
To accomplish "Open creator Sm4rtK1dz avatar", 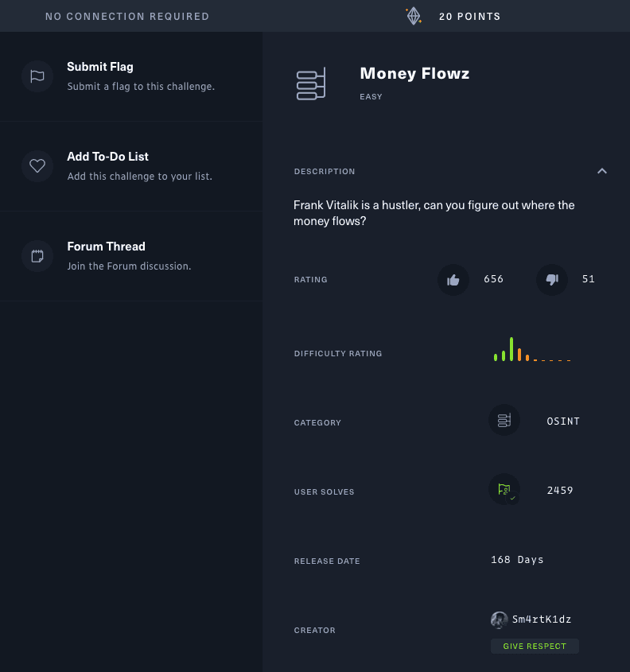I will [x=499, y=620].
